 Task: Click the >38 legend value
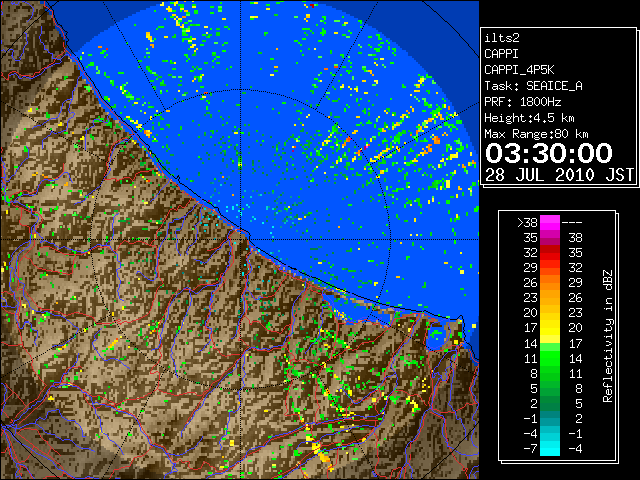click(x=527, y=223)
